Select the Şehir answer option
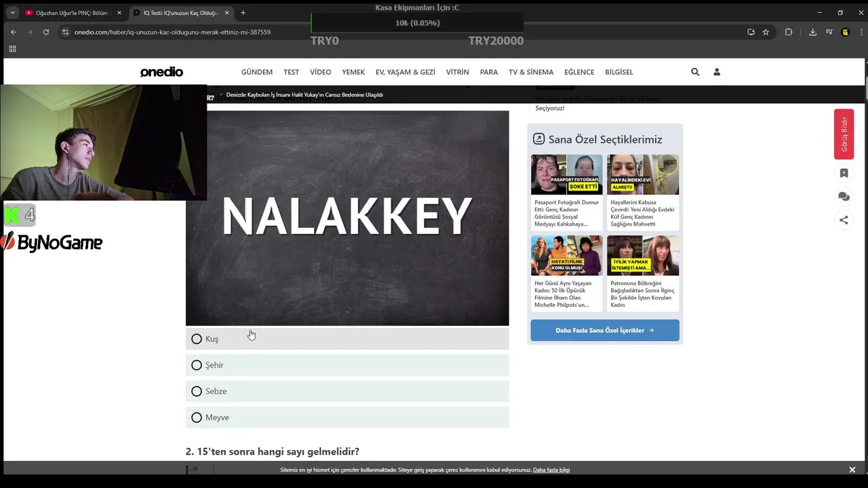Viewport: 868px width, 488px height. click(347, 365)
